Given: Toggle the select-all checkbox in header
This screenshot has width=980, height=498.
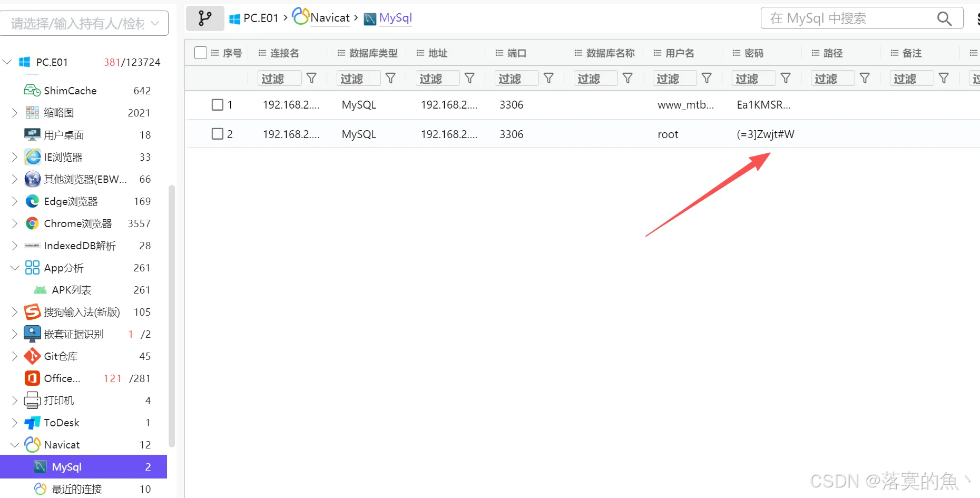Looking at the screenshot, I should (x=201, y=53).
